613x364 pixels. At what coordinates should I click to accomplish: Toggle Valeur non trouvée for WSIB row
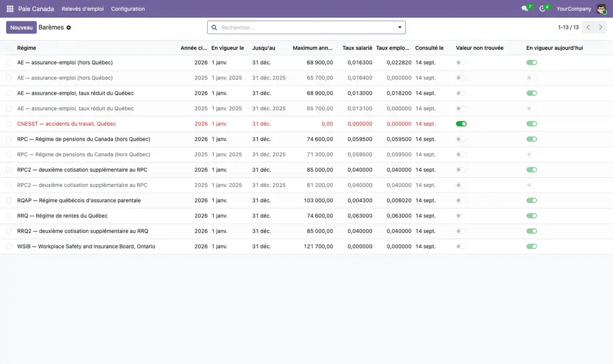tap(462, 247)
